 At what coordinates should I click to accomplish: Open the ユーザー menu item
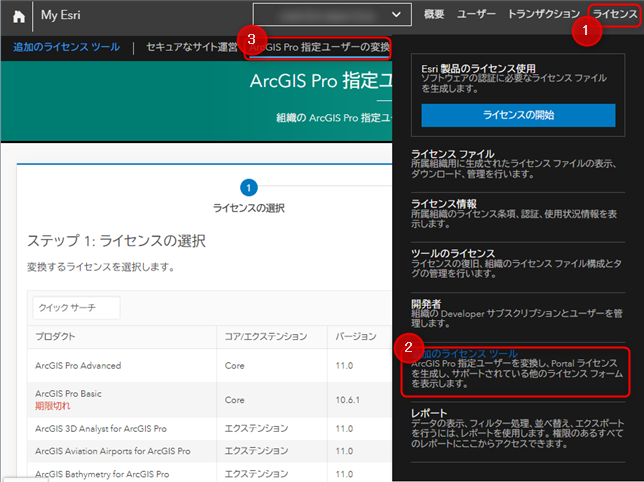[x=476, y=14]
